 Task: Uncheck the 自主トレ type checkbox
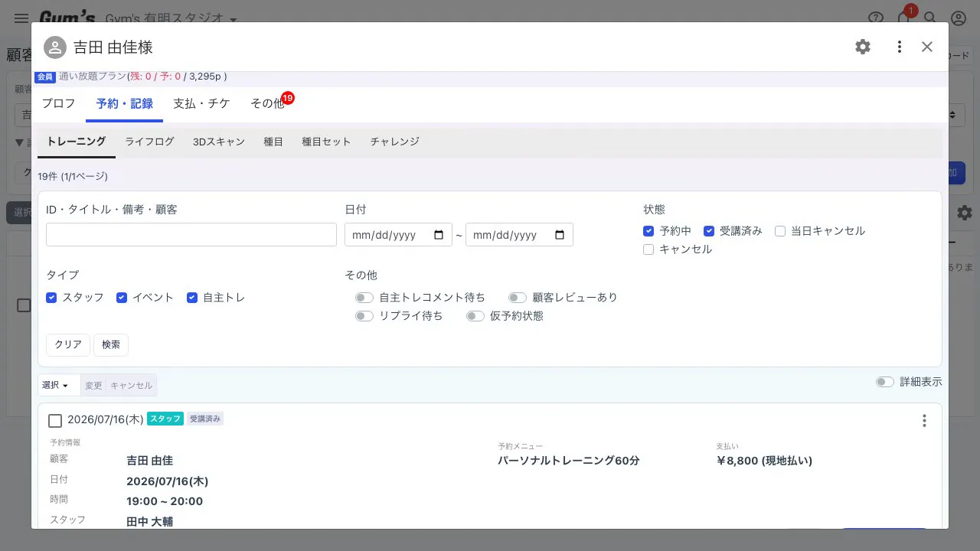click(x=192, y=298)
